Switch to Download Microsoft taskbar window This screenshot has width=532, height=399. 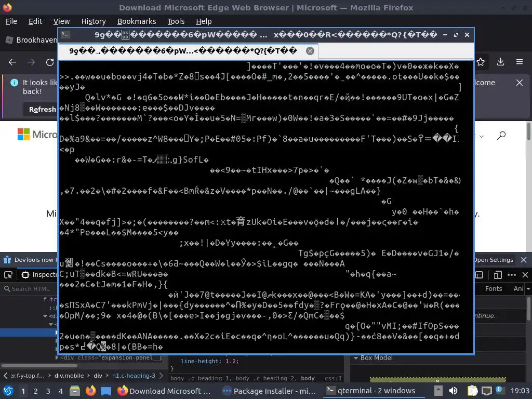pyautogui.click(x=165, y=391)
